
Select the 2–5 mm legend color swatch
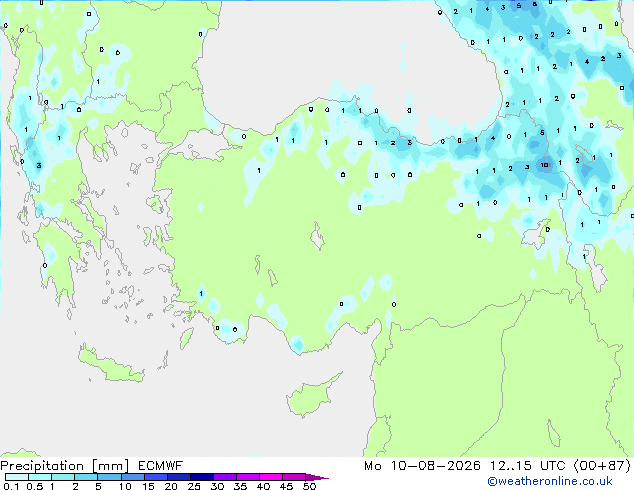pyautogui.click(x=86, y=477)
